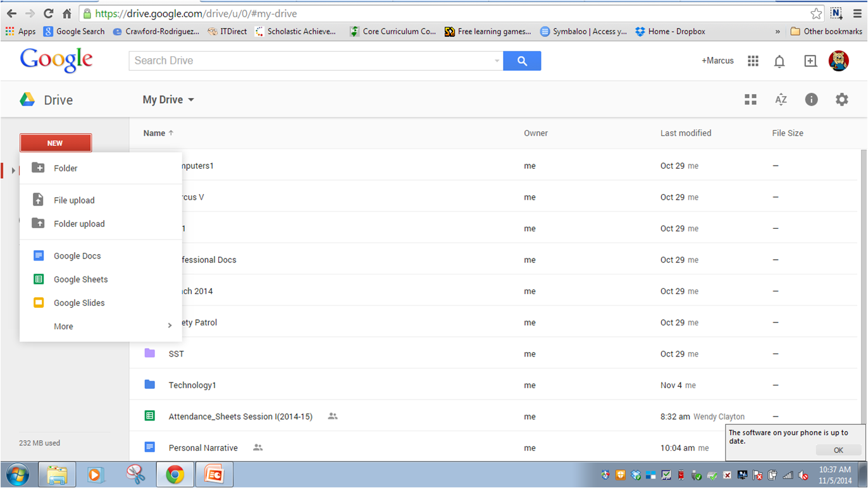
Task: Click the new folder plus icon
Action: pyautogui.click(x=38, y=168)
